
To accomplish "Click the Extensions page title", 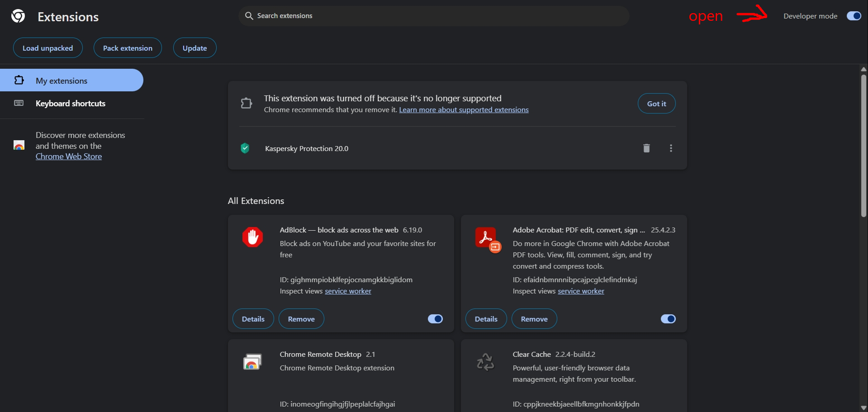I will [x=68, y=17].
